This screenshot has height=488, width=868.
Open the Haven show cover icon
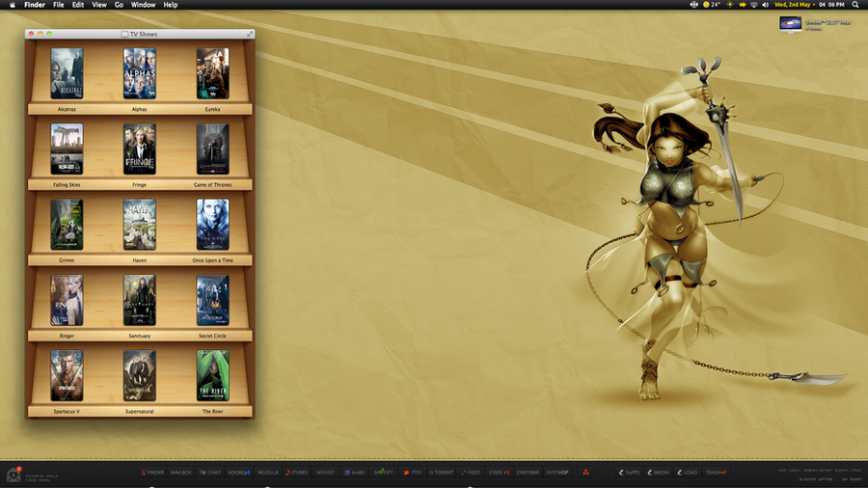140,225
